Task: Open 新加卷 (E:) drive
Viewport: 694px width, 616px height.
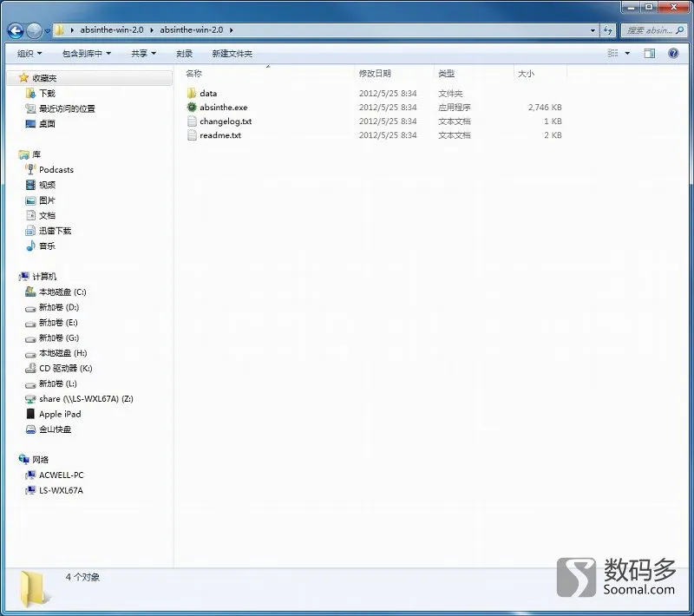Action: pyautogui.click(x=58, y=323)
